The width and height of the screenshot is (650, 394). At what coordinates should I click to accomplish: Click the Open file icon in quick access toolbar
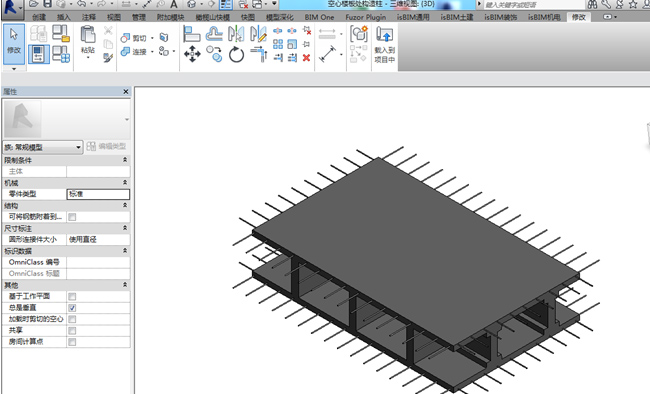(x=34, y=4)
